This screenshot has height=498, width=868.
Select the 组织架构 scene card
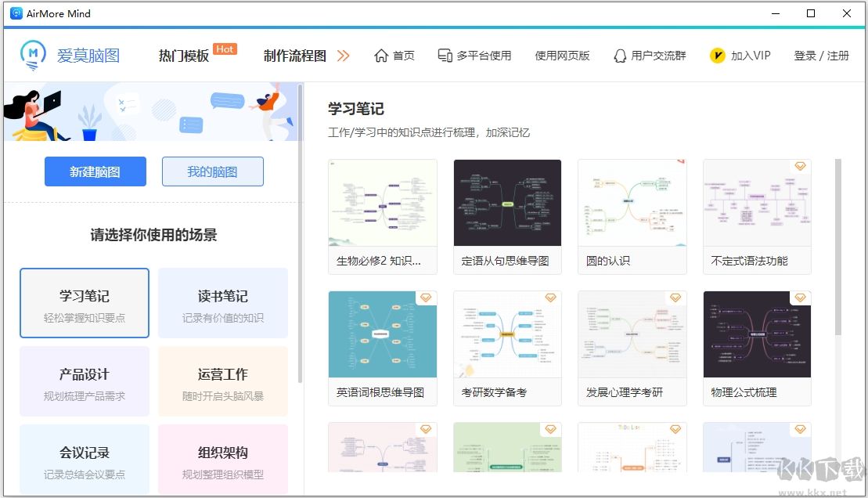pyautogui.click(x=223, y=459)
